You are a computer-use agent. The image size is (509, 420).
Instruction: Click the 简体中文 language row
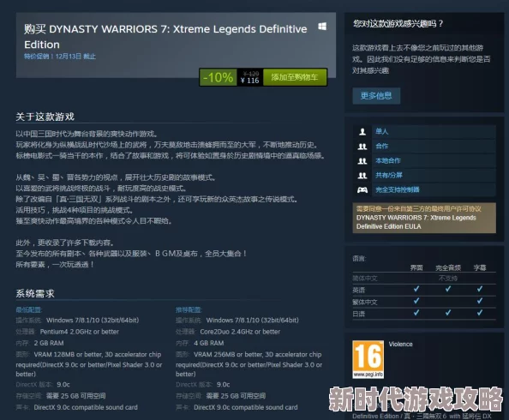coord(424,279)
